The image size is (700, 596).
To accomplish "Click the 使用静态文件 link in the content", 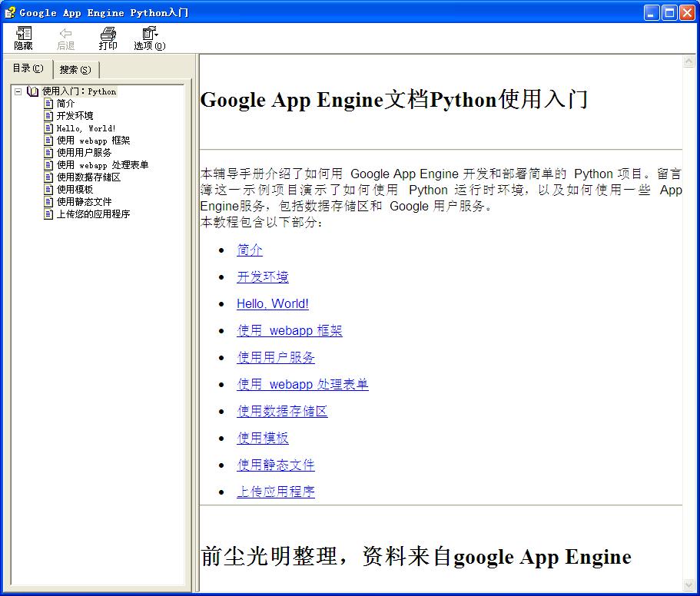I will click(x=276, y=465).
